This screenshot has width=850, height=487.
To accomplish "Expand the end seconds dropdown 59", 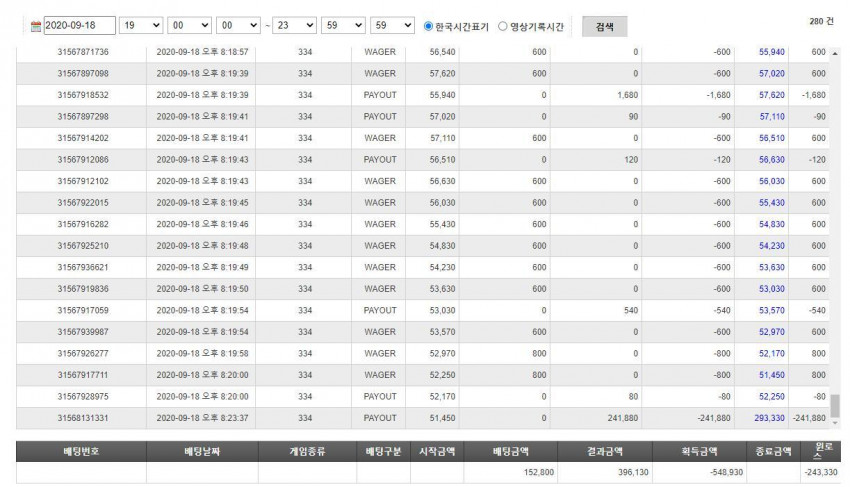I will pos(392,25).
